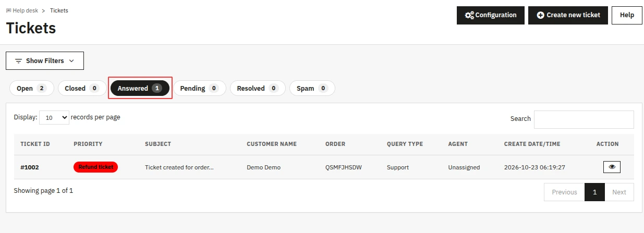Switch to the Resolved tickets tab
The image size is (644, 233).
pos(258,88)
